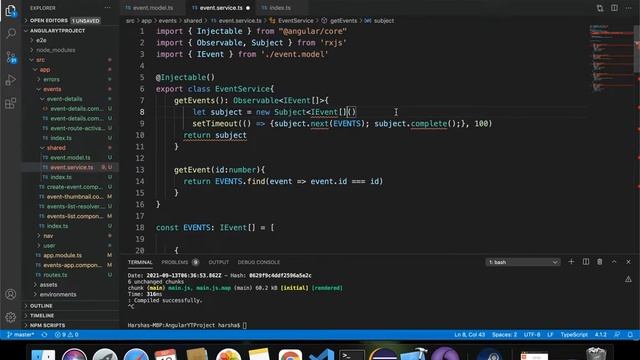Click the Open Changes icon in the editor title bar
Screen dimensions: 640x360
coord(600,8)
